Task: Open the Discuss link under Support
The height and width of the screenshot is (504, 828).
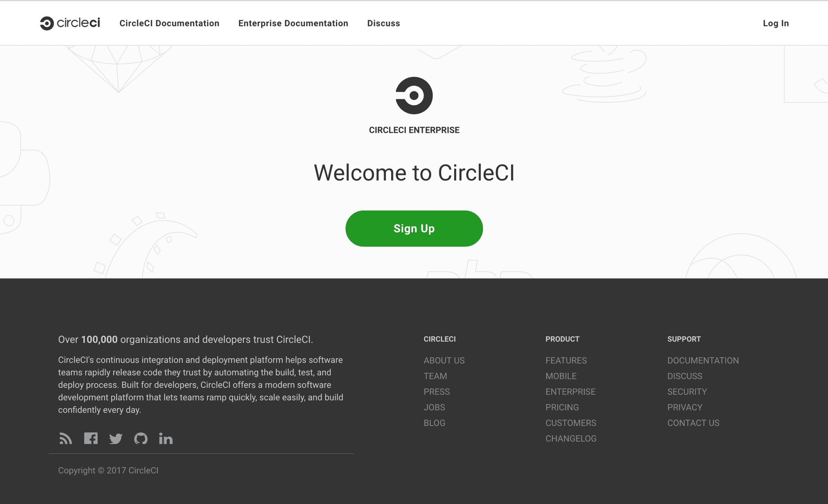Action: (685, 376)
